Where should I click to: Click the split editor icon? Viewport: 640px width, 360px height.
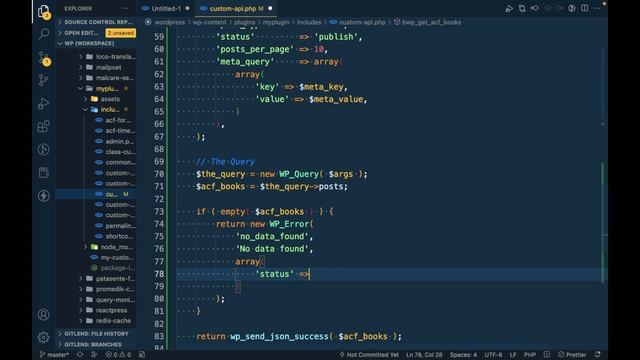pos(585,9)
